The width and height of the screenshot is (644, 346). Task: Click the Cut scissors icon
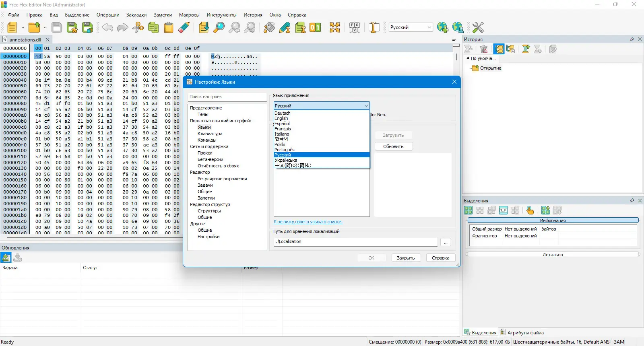138,27
